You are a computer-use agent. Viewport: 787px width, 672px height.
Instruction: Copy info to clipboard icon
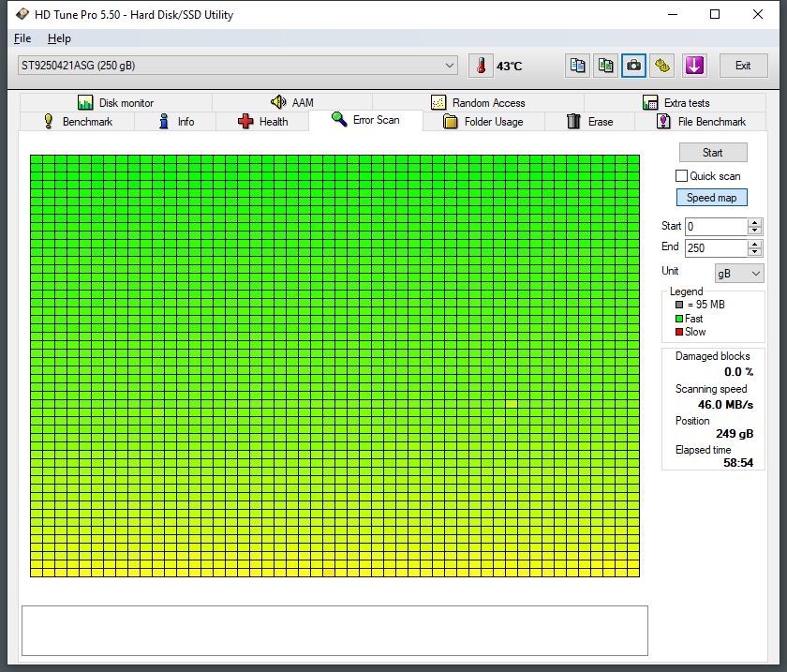(x=577, y=66)
